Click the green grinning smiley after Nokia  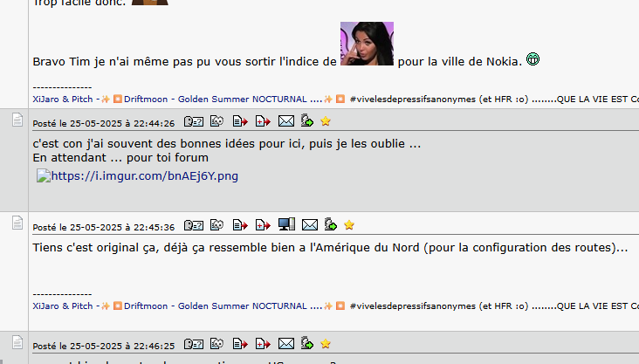pos(532,59)
